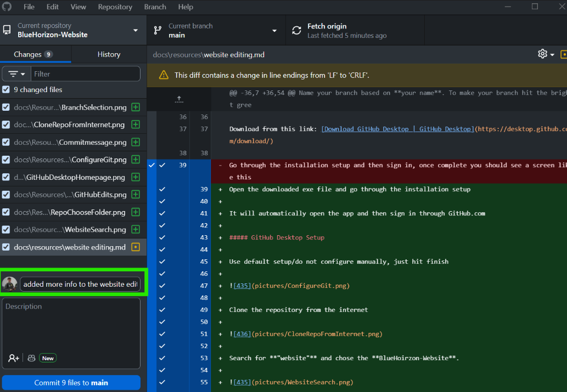Uncheck the ConfigureGit.png file checkbox
This screenshot has width=567, height=392.
pyautogui.click(x=6, y=160)
